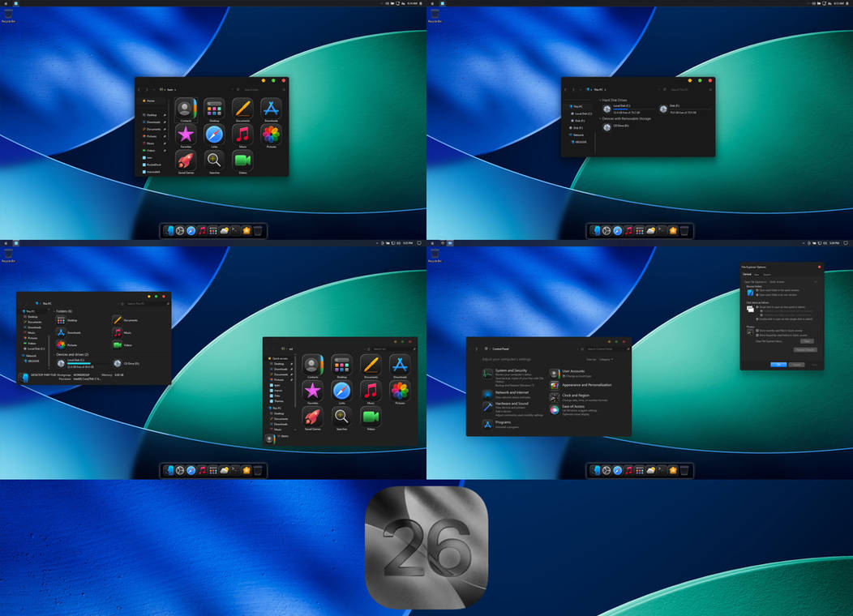Open Videos under Folders (6) in This PC
853x616 pixels.
click(118, 344)
